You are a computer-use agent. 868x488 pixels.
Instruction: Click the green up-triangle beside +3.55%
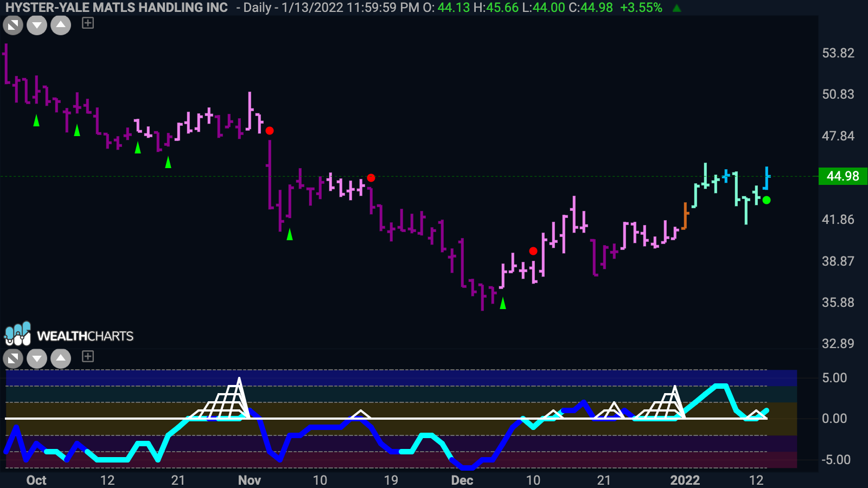pyautogui.click(x=676, y=8)
